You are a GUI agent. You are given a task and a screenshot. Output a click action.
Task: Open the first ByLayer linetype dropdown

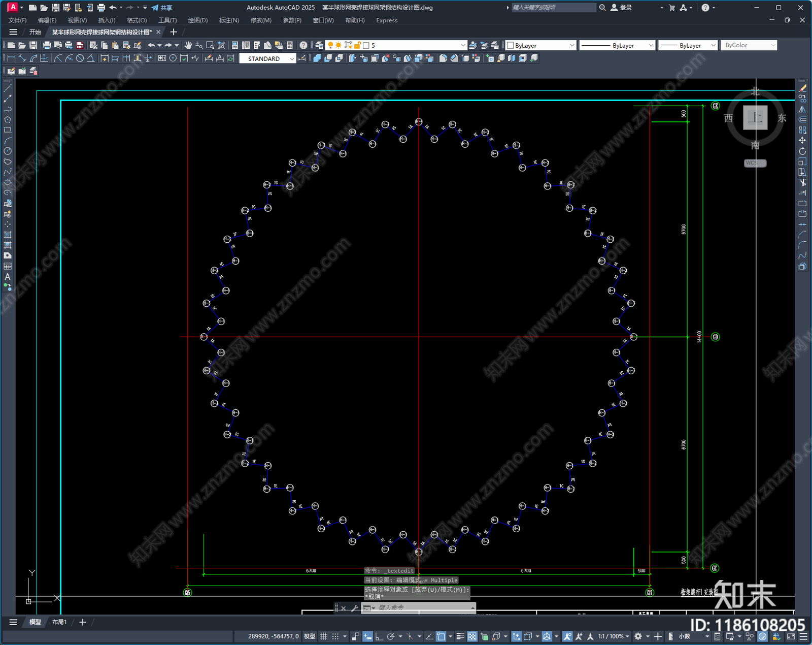click(x=618, y=45)
